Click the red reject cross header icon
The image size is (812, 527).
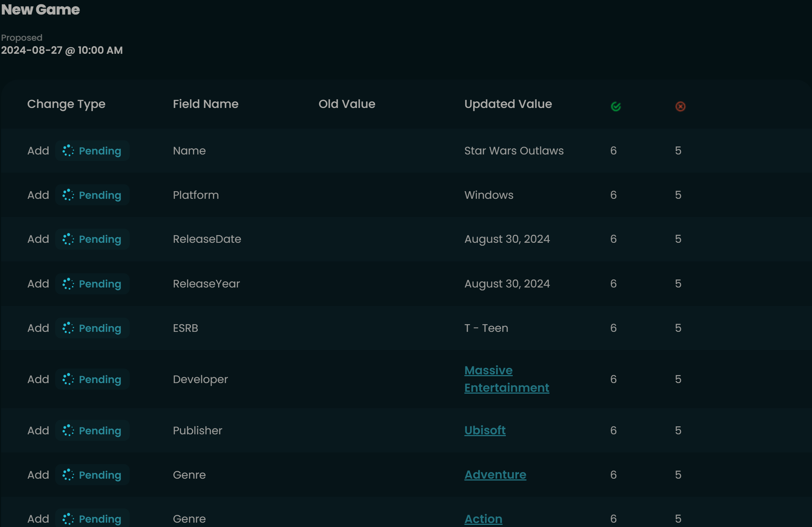click(x=680, y=106)
